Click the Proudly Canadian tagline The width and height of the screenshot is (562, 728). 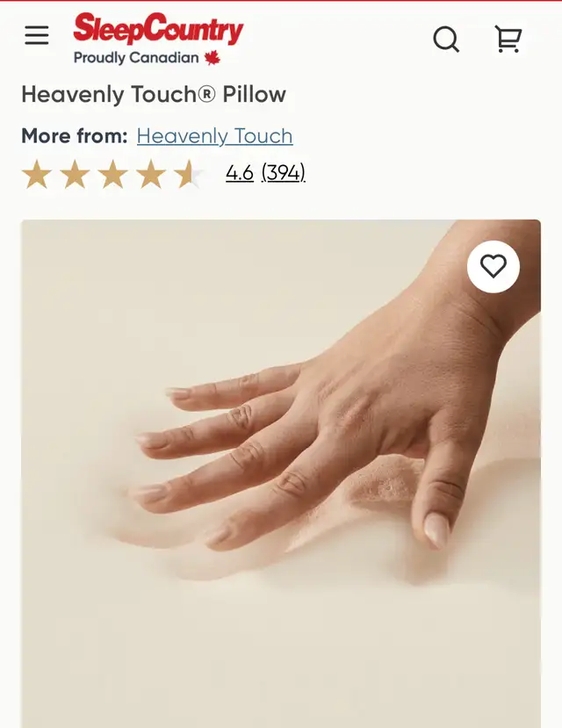point(136,58)
